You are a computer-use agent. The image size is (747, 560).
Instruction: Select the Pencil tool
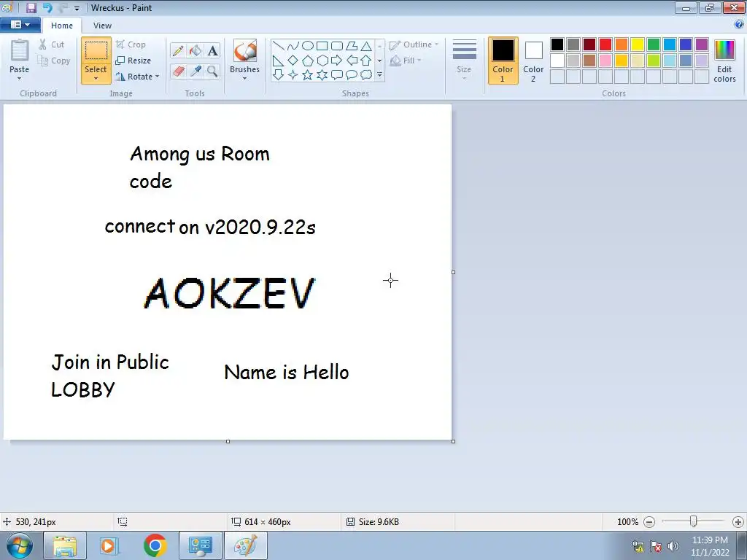click(178, 51)
